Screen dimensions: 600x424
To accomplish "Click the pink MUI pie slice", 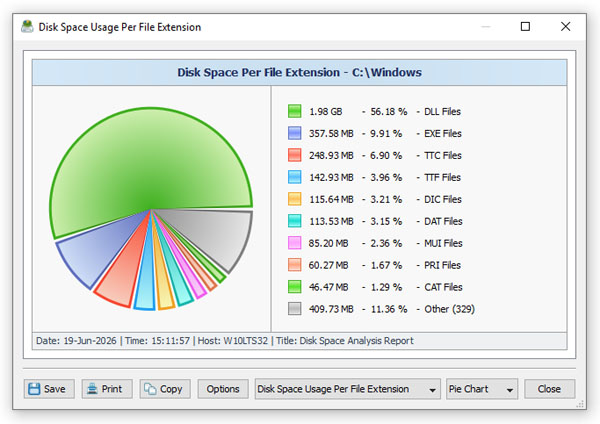I will [193, 281].
